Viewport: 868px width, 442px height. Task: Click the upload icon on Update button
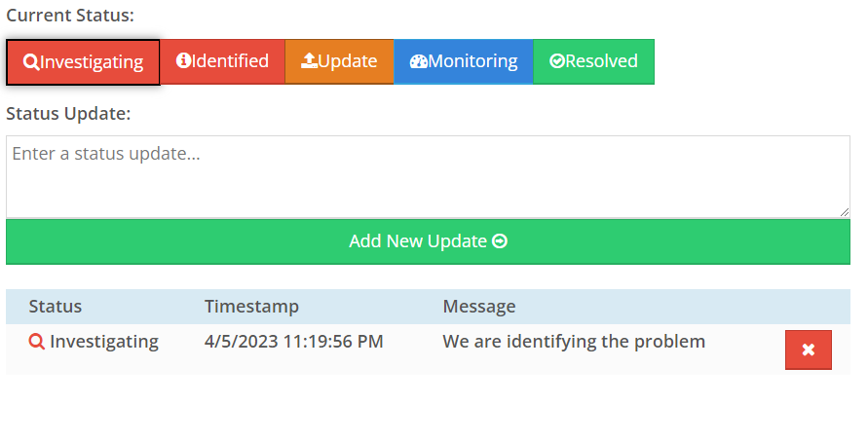309,60
